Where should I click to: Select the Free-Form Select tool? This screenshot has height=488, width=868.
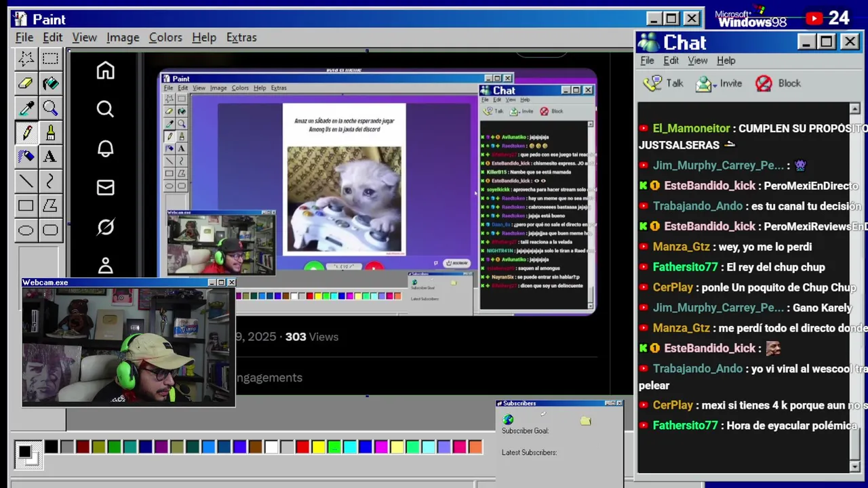coord(26,59)
